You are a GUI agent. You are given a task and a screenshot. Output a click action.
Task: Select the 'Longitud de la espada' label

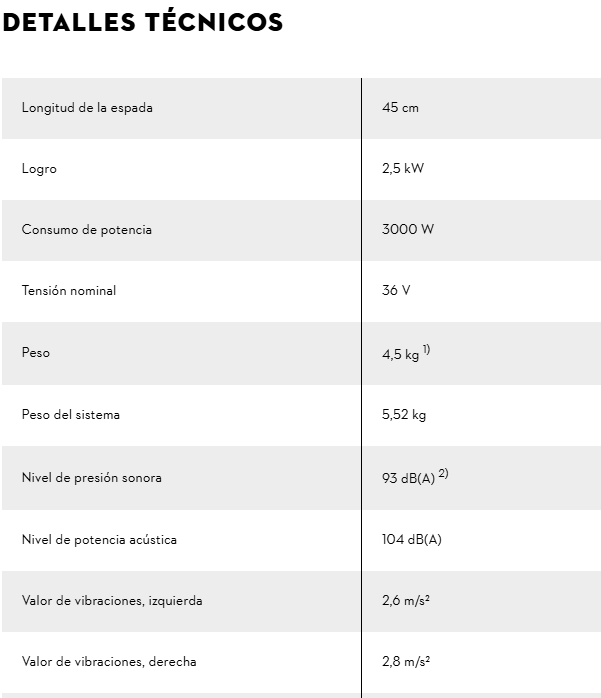pyautogui.click(x=87, y=108)
